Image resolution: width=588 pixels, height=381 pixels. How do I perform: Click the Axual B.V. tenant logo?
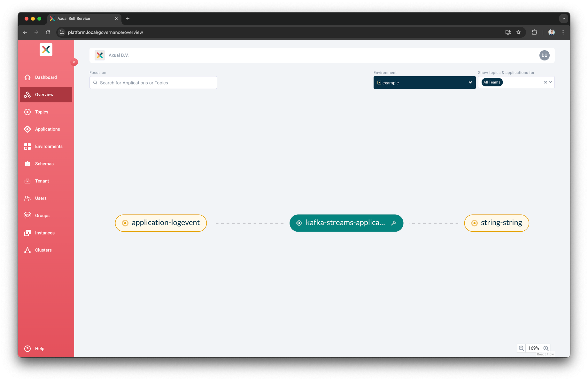100,55
